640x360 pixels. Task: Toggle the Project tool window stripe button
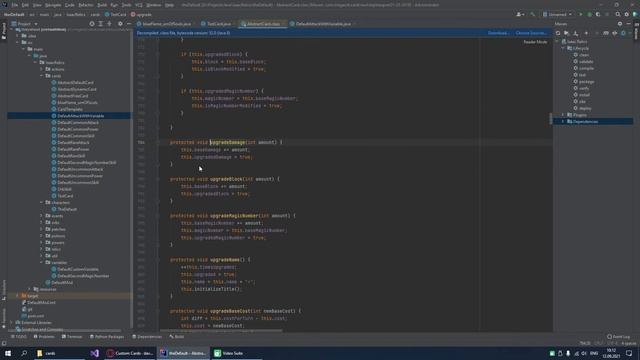[x=4, y=31]
